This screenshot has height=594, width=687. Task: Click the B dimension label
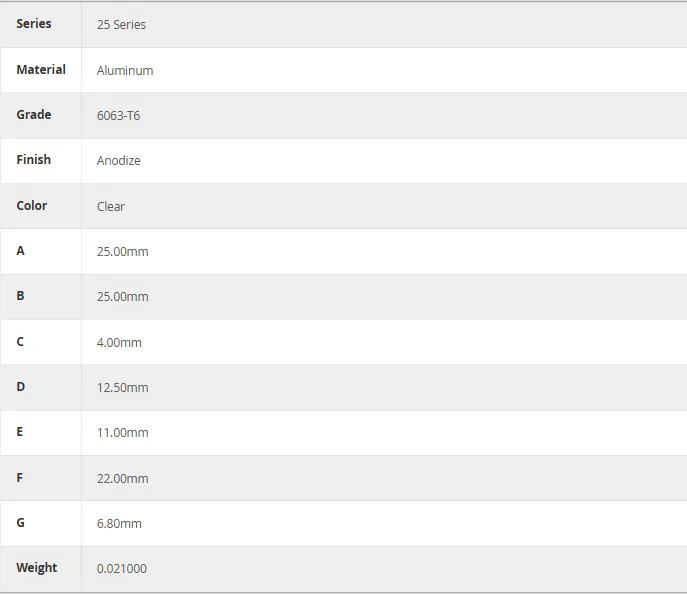(20, 296)
